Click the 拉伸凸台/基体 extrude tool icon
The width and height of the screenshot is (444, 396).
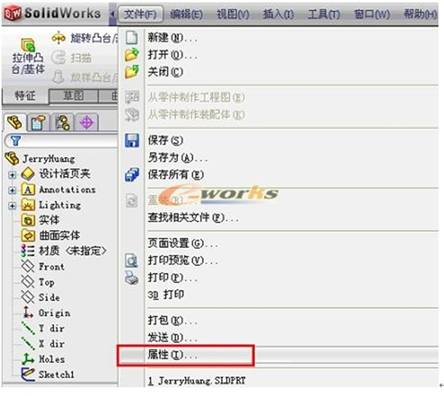click(x=28, y=45)
